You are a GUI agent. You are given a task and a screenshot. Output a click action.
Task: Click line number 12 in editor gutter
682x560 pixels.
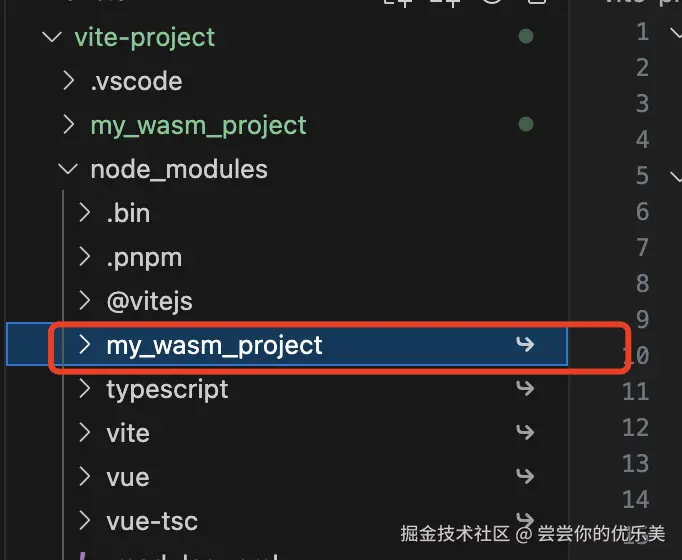point(636,427)
